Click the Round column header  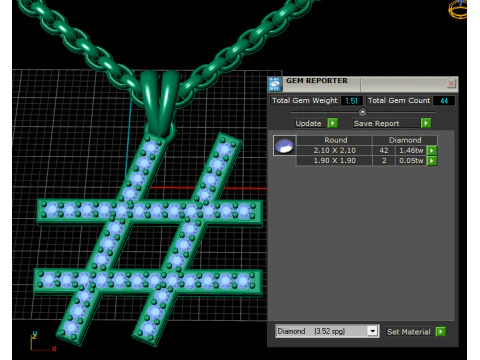pos(334,140)
